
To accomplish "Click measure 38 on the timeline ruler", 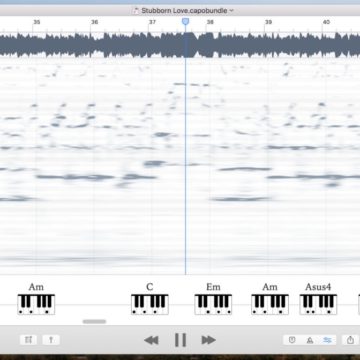I will [210, 22].
